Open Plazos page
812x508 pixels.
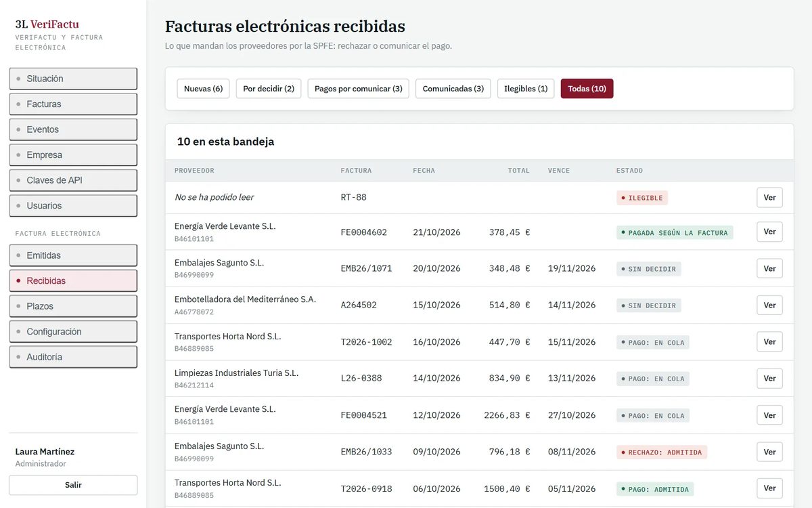click(x=73, y=306)
